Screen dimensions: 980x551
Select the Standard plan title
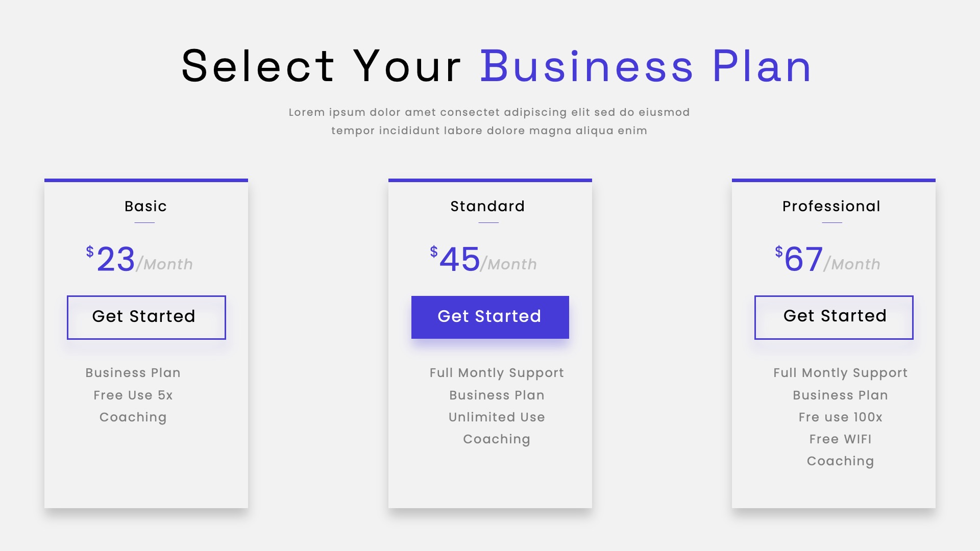(487, 206)
